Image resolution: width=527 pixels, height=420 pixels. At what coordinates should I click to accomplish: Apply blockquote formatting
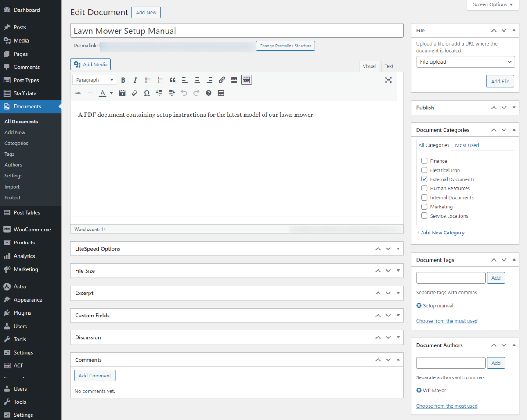click(x=173, y=80)
